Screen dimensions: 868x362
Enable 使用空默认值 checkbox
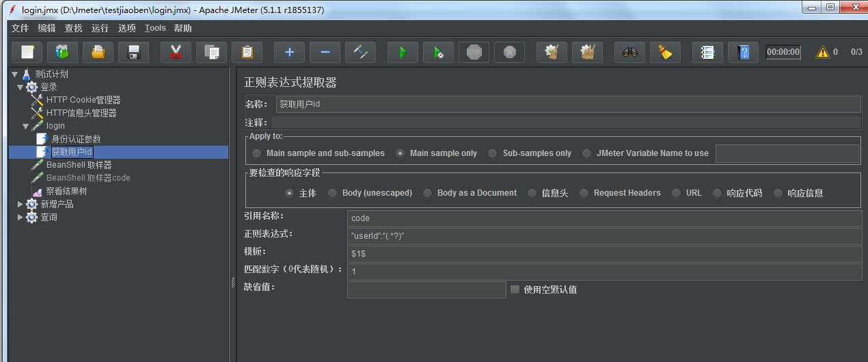tap(515, 289)
